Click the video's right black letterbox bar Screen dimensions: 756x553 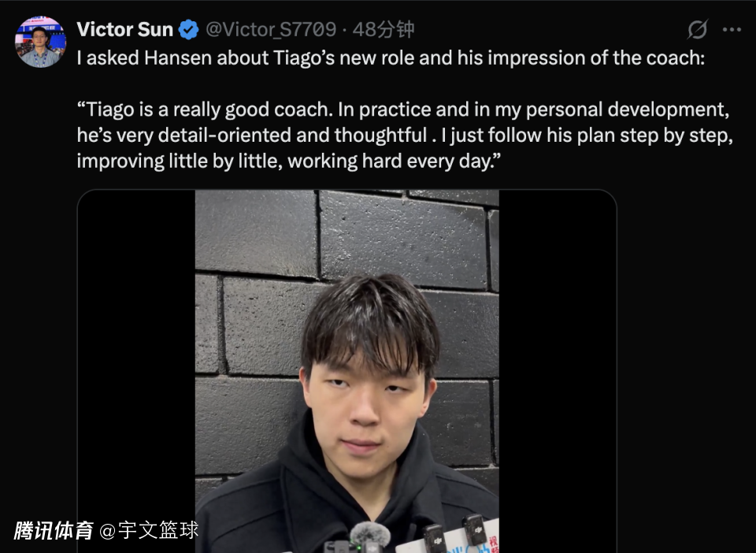pos(558,371)
